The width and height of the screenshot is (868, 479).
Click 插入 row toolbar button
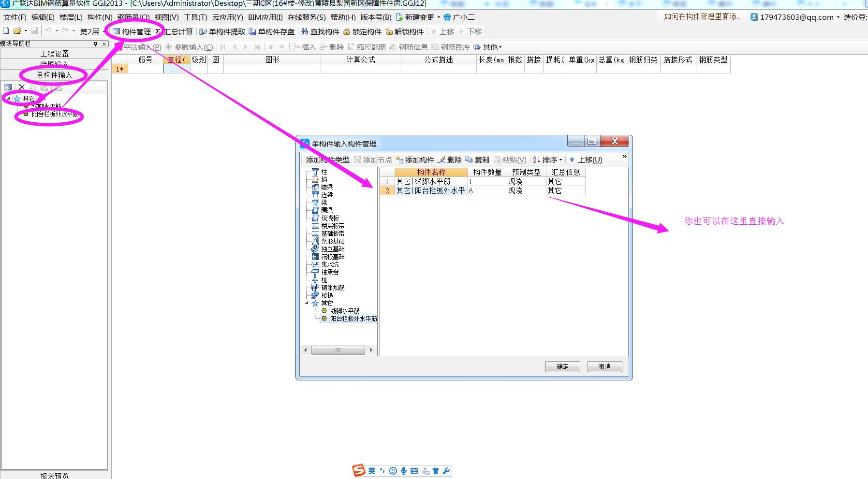pos(304,47)
